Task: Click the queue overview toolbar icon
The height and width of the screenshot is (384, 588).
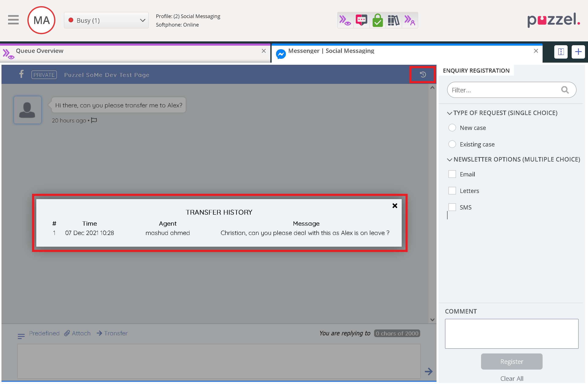Action: (x=345, y=20)
